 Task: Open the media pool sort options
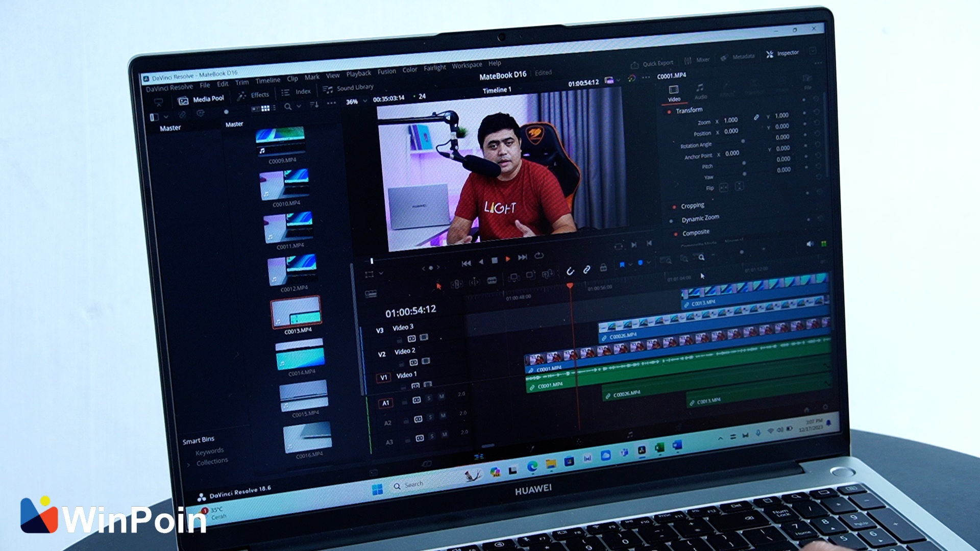pyautogui.click(x=314, y=104)
